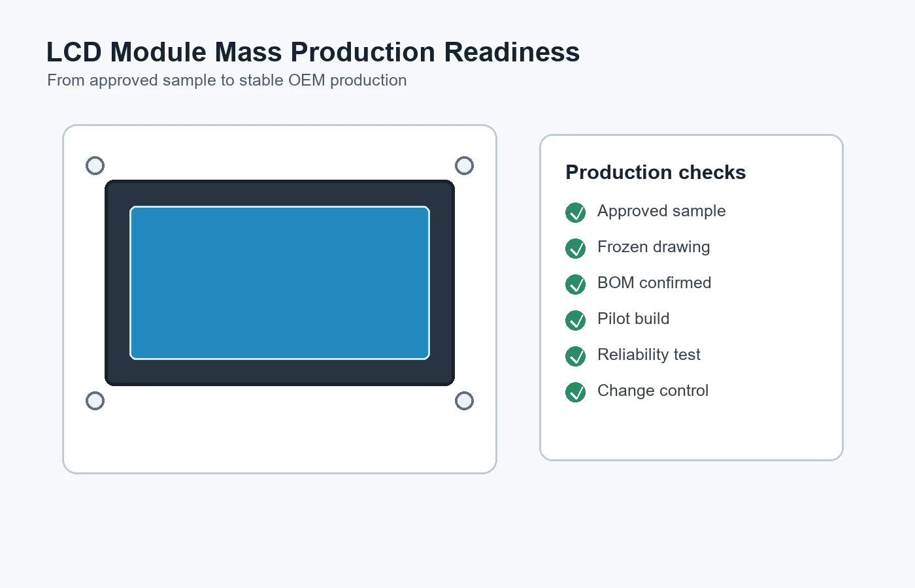Select the 'BOM confirmed' text
Image resolution: width=915 pixels, height=588 pixels.
(x=654, y=283)
